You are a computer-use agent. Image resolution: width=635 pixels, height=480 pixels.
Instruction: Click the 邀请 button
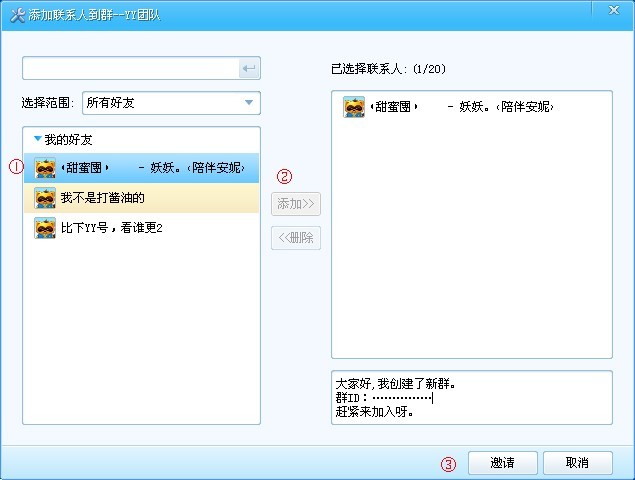point(503,463)
